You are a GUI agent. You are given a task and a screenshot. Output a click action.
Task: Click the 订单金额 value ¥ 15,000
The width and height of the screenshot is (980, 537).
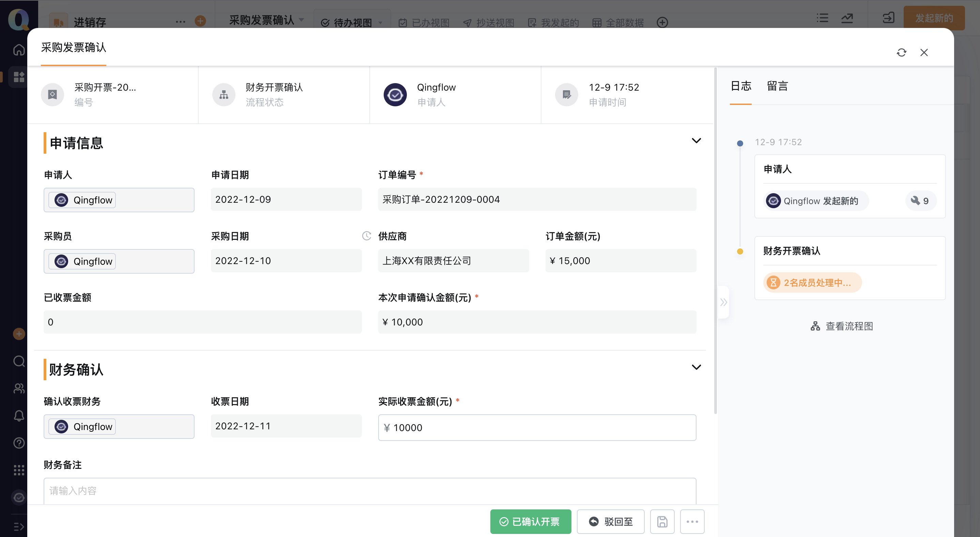tap(621, 261)
